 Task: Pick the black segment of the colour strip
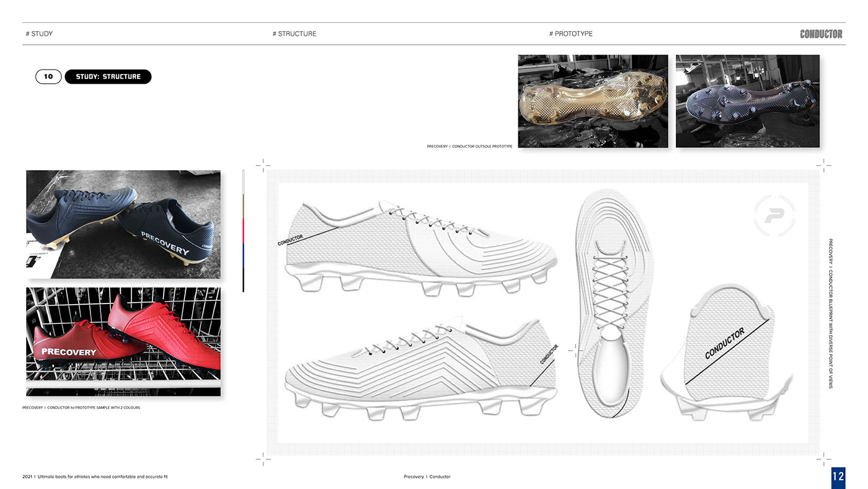(244, 280)
